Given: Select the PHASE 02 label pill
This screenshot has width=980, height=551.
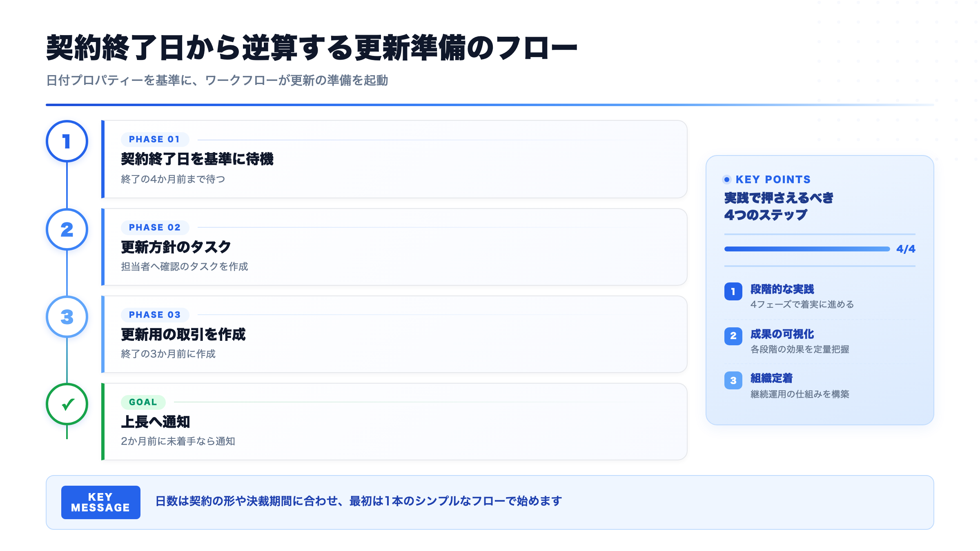Looking at the screenshot, I should tap(155, 227).
